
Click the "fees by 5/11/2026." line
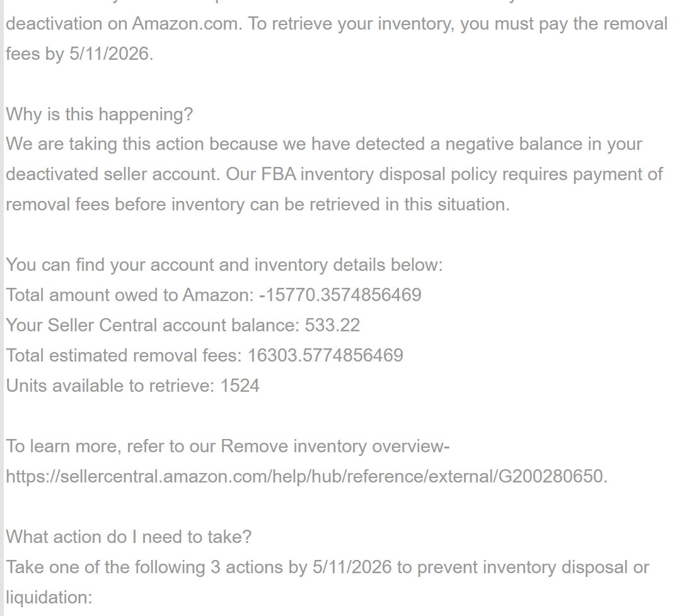[x=79, y=54]
